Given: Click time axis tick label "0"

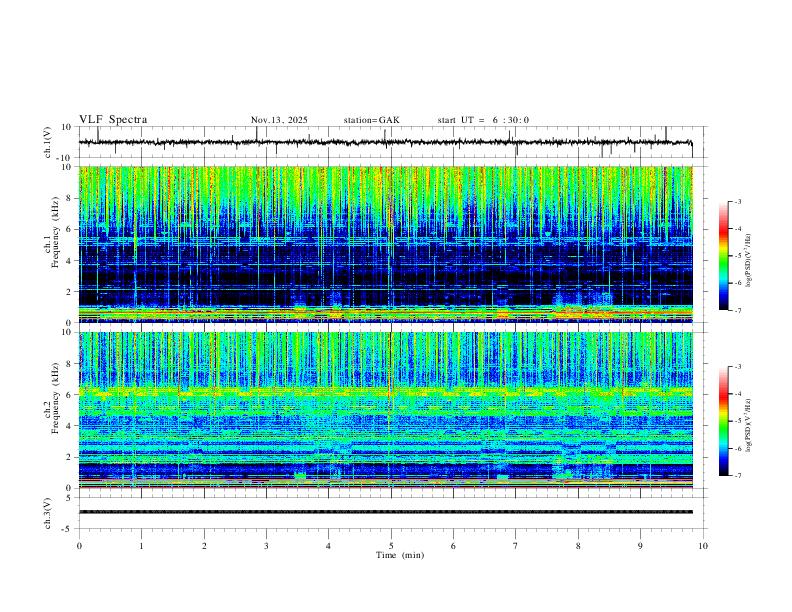Looking at the screenshot, I should [79, 546].
